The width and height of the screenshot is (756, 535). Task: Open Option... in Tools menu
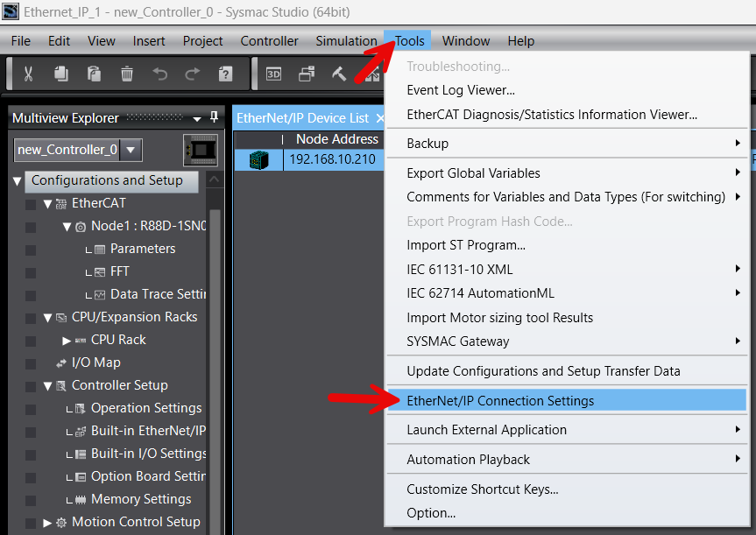tap(567, 513)
